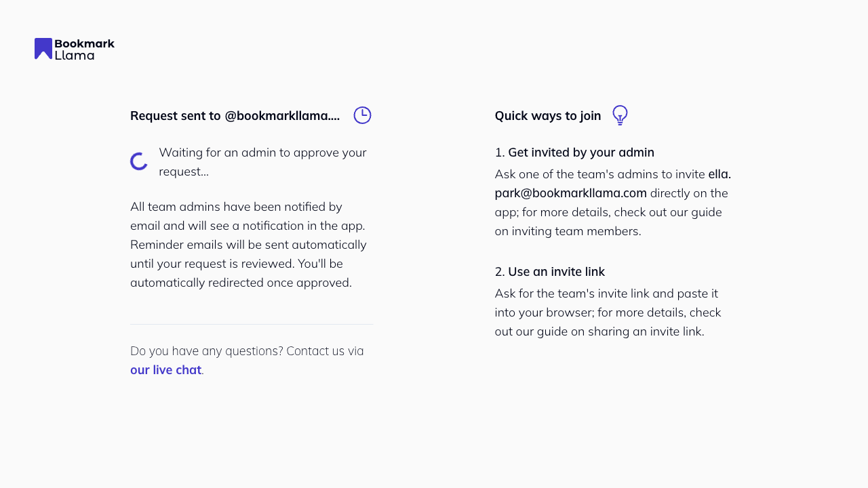Click the horizontal divider above the contact text

click(x=252, y=325)
